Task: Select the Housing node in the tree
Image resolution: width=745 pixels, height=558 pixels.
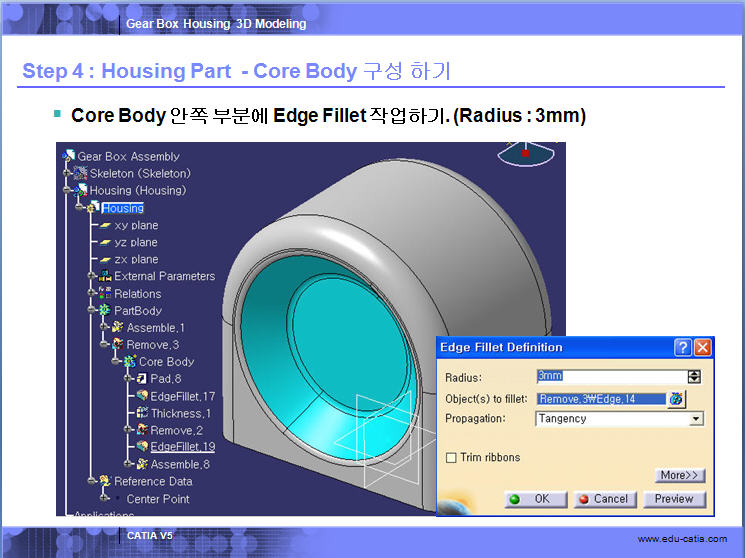Action: [122, 208]
